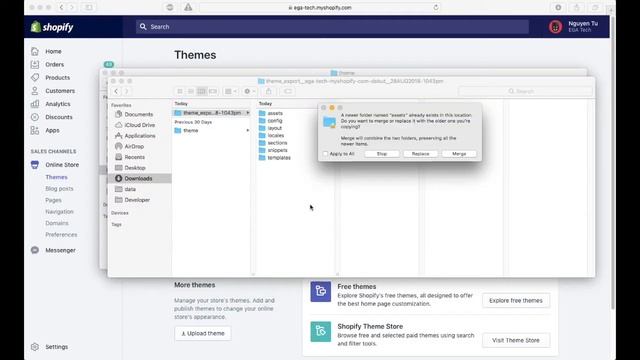The image size is (640, 360).
Task: Go back in the Finder window
Action: coord(116,91)
